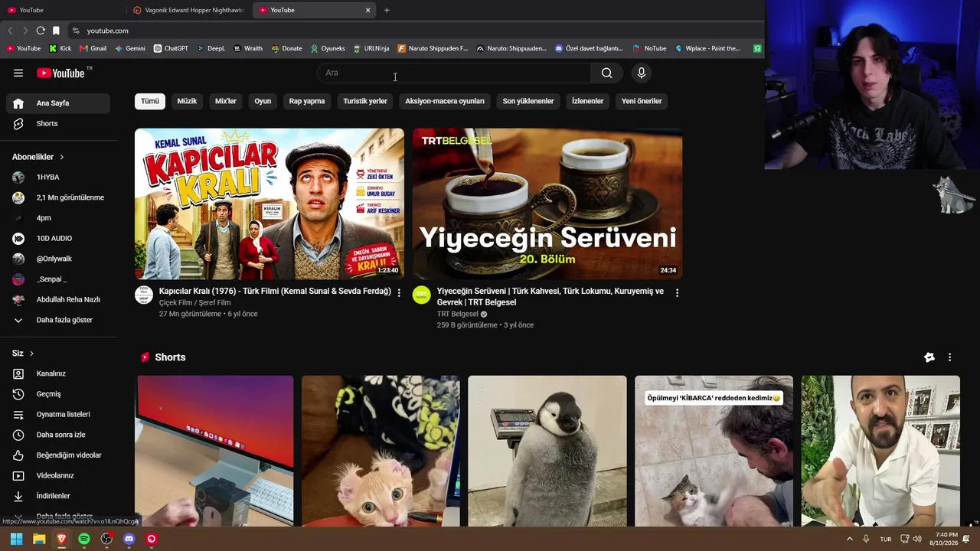Open options menu for Yiyeceğin Serüveni video
The height and width of the screenshot is (551, 980).
[x=677, y=293]
